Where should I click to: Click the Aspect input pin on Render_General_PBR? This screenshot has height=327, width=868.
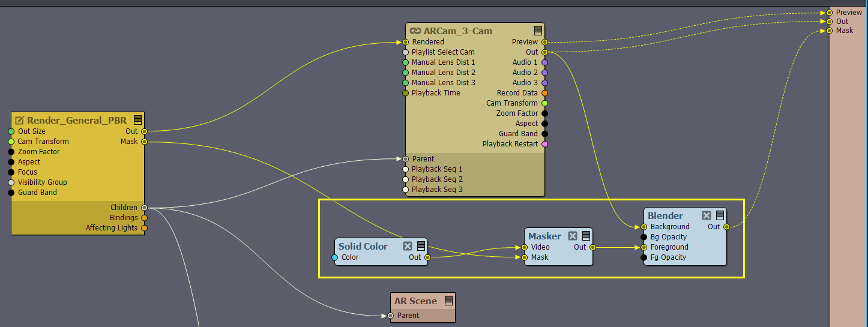11,162
